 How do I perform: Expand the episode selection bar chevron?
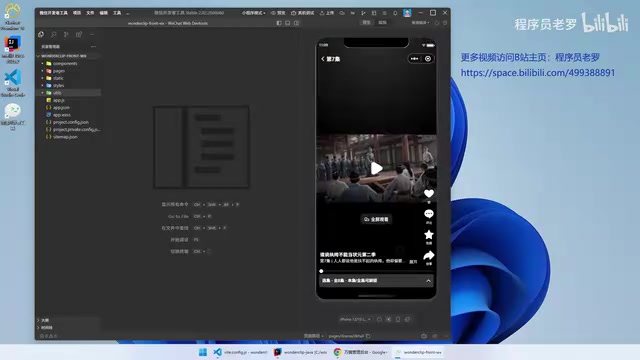pos(428,281)
